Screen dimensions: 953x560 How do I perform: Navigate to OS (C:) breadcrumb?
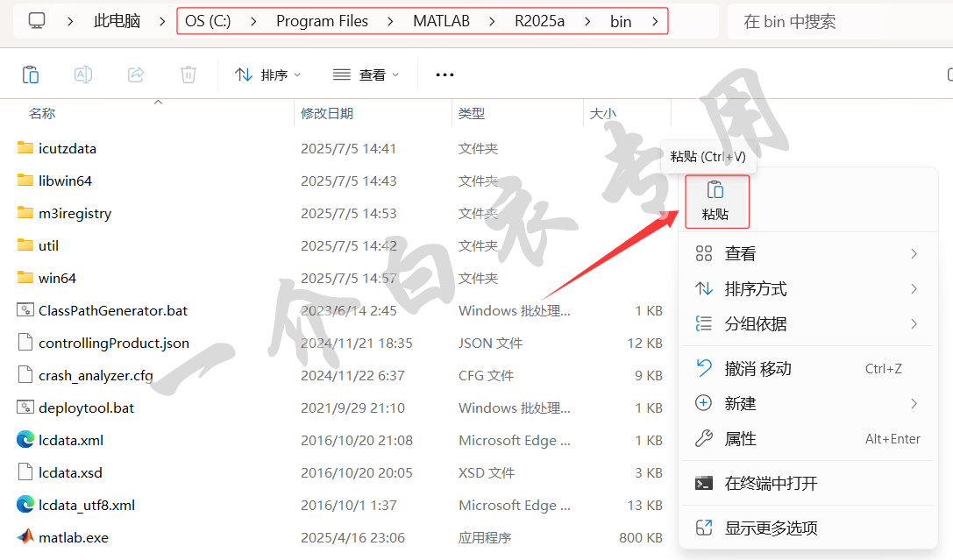pyautogui.click(x=208, y=21)
